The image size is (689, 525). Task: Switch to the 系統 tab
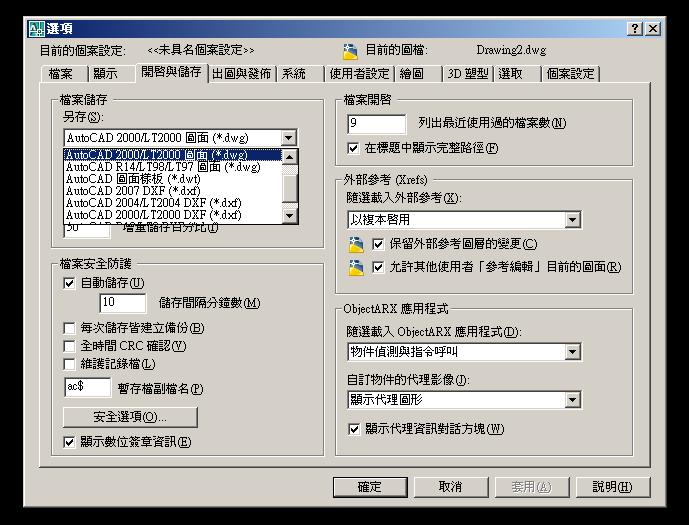[300, 74]
